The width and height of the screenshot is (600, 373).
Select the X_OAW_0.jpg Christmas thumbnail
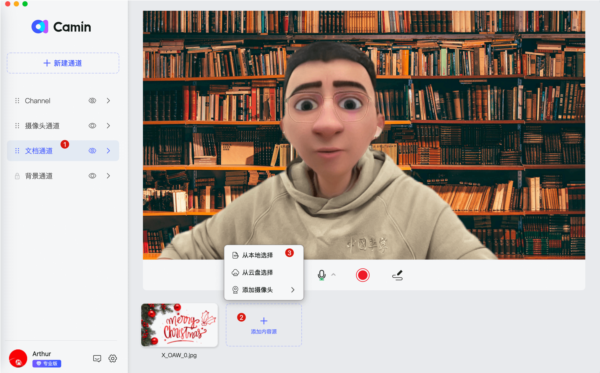click(179, 325)
